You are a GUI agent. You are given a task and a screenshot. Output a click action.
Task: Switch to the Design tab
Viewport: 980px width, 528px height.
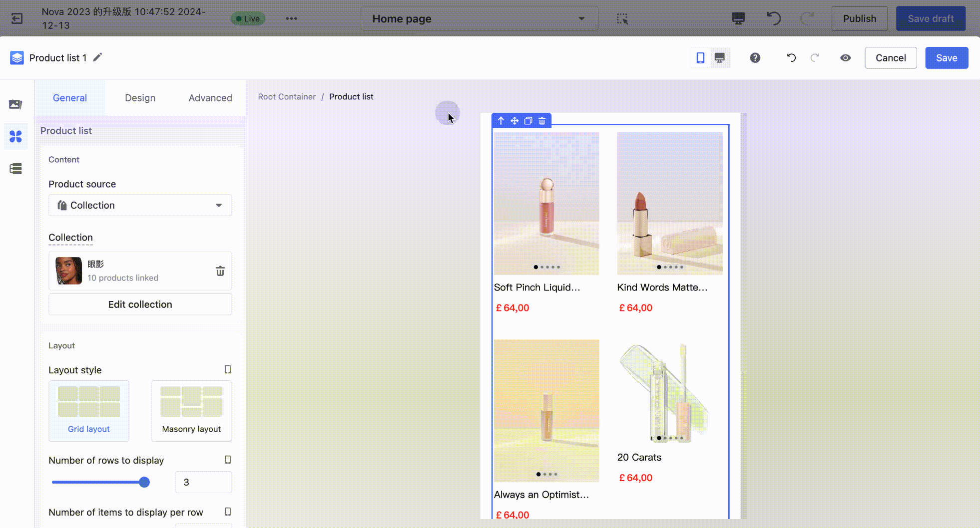tap(140, 98)
